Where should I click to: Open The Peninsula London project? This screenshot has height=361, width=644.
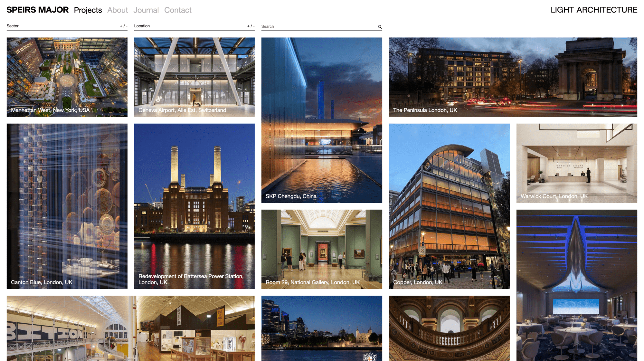pyautogui.click(x=513, y=77)
